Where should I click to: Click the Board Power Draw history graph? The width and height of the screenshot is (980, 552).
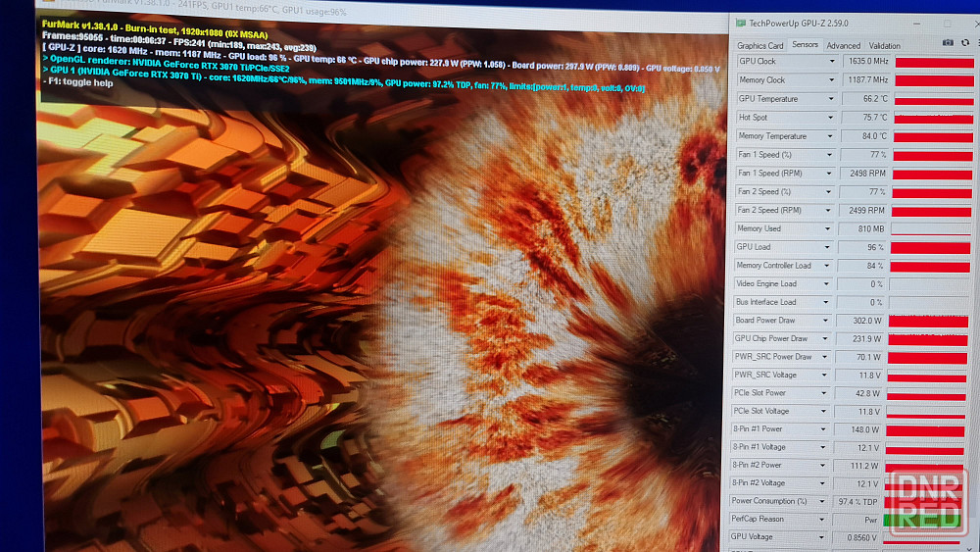tap(928, 321)
